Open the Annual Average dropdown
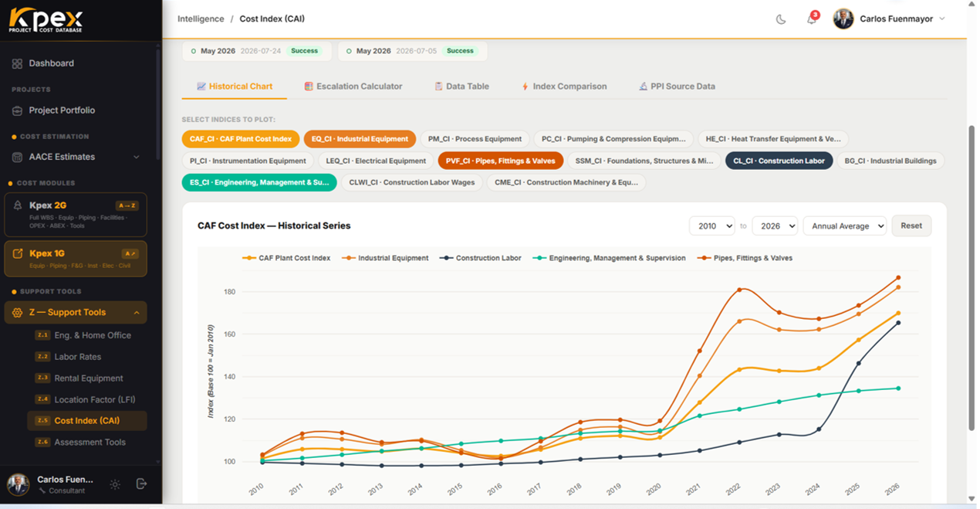The height and width of the screenshot is (509, 980). pyautogui.click(x=844, y=226)
